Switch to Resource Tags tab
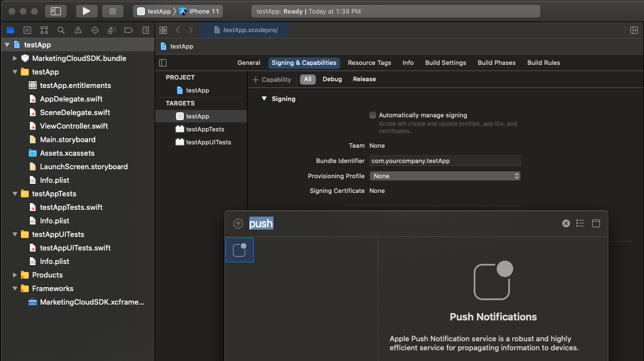 tap(369, 63)
